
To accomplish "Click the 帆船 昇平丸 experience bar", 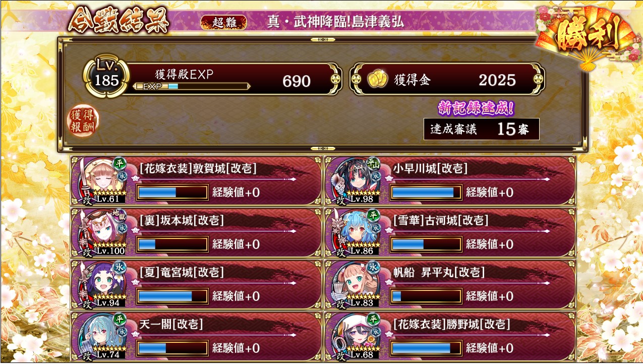I will coord(426,296).
